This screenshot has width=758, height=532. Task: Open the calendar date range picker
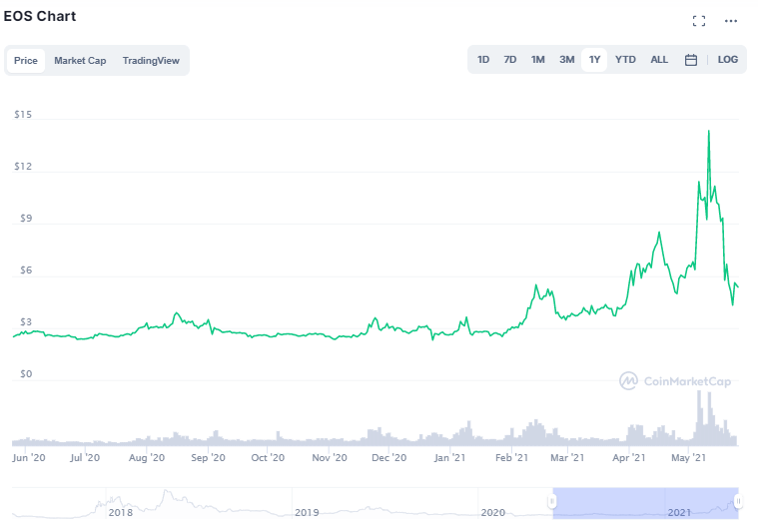tap(691, 60)
